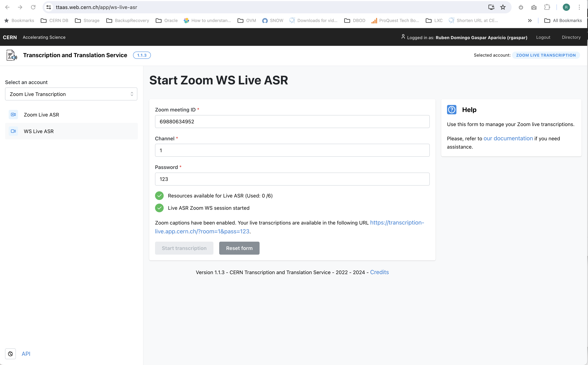Open the Directory menu item
This screenshot has width=588, height=365.
571,37
